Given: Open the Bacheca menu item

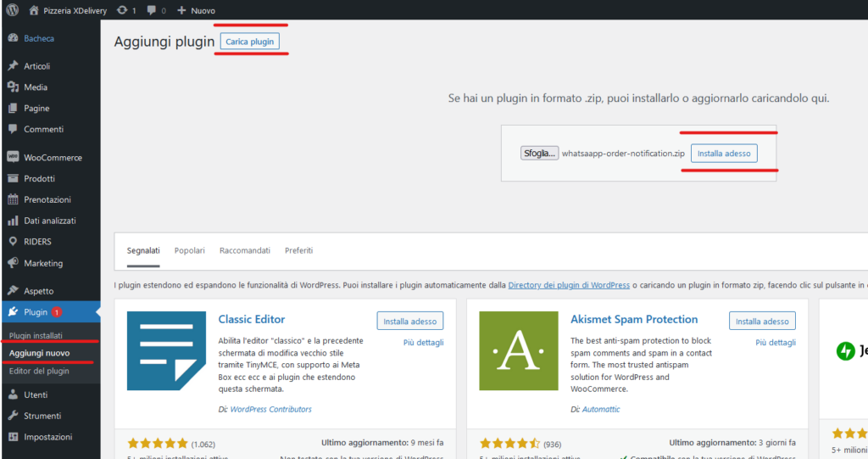Looking at the screenshot, I should [39, 38].
